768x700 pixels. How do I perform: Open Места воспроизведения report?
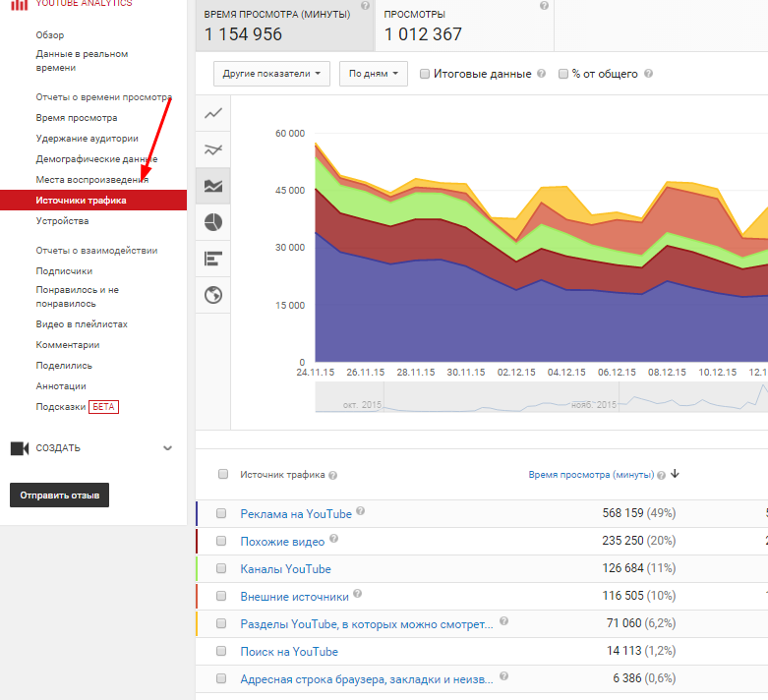[x=92, y=180]
